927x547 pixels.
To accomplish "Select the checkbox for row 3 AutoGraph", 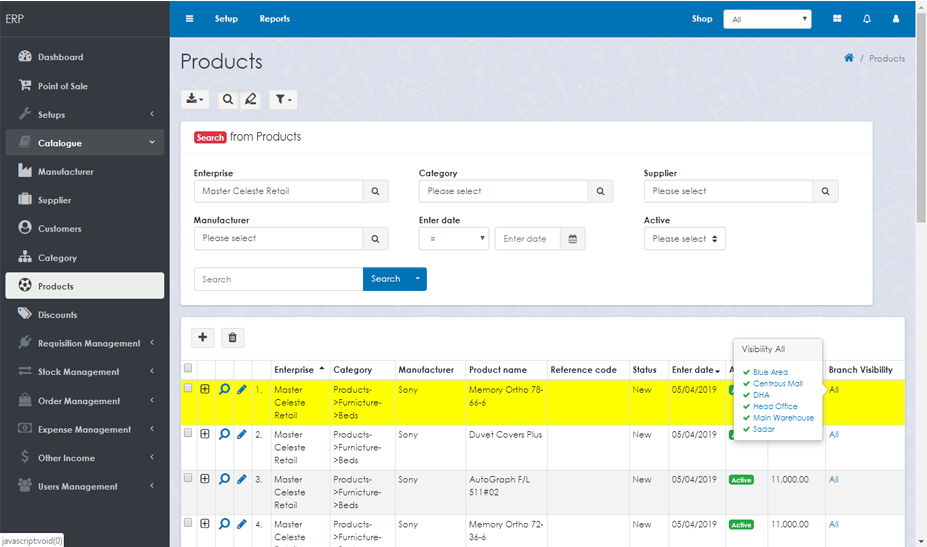I will pos(188,479).
